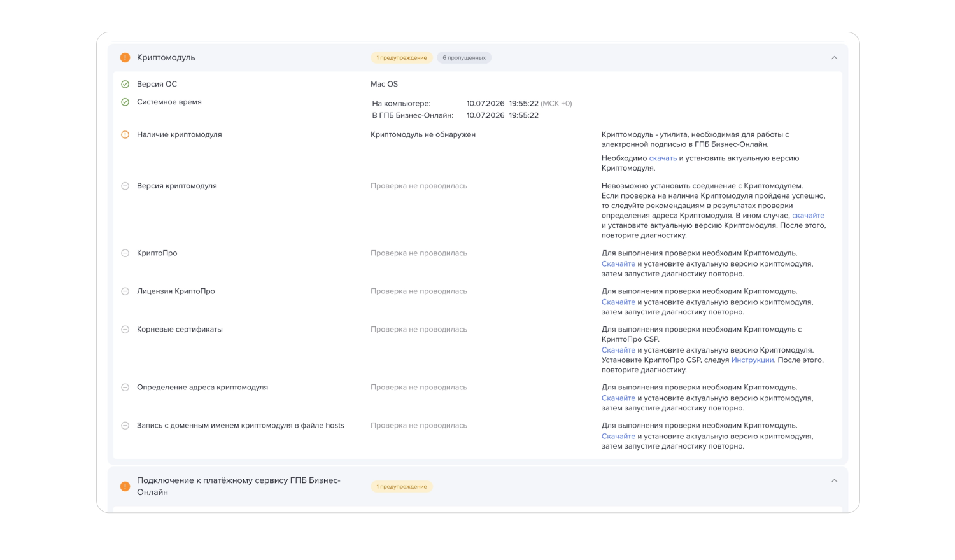Click 'Корневые сертификаты' label
Screen dimensions: 955x560
click(x=180, y=330)
